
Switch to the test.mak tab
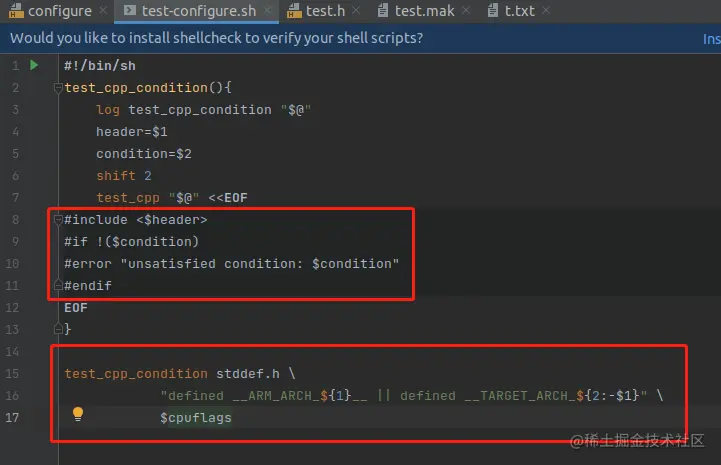(424, 11)
